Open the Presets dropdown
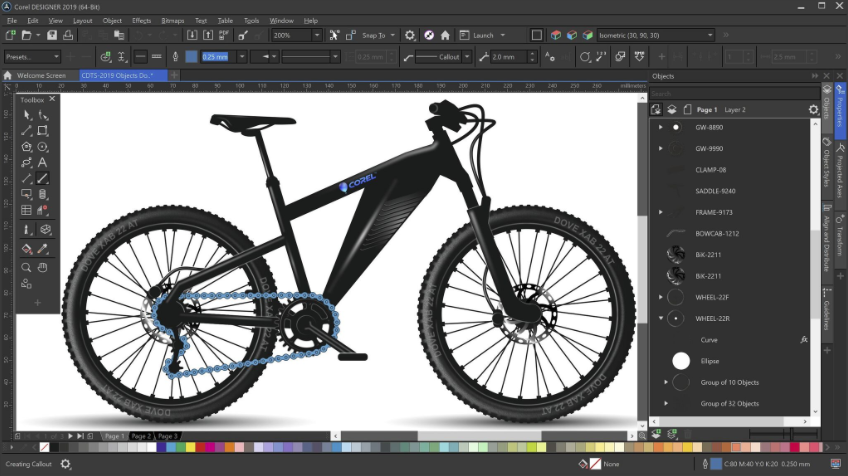 33,57
